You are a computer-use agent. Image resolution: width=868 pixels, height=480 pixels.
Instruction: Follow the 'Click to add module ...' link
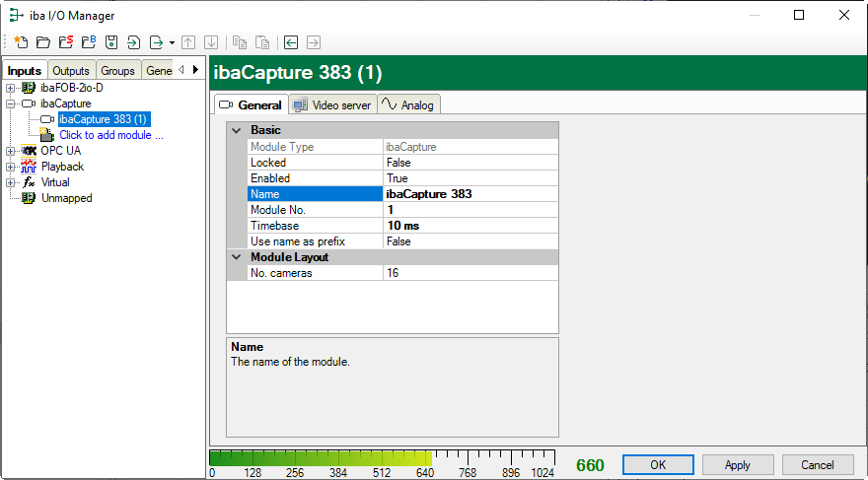point(110,135)
